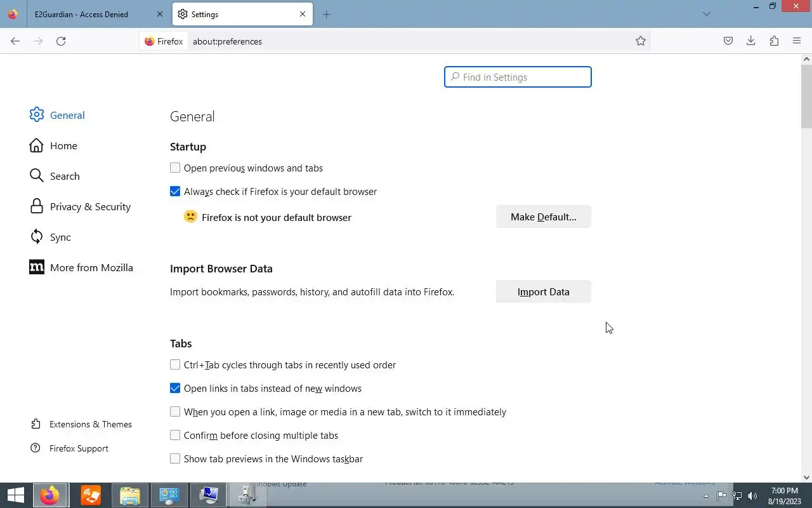The image size is (812, 508).
Task: Open the List all tabs dropdown chevron
Action: coord(707,14)
